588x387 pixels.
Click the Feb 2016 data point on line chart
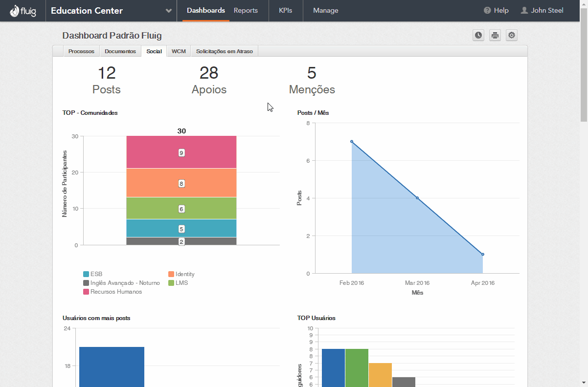pos(352,142)
